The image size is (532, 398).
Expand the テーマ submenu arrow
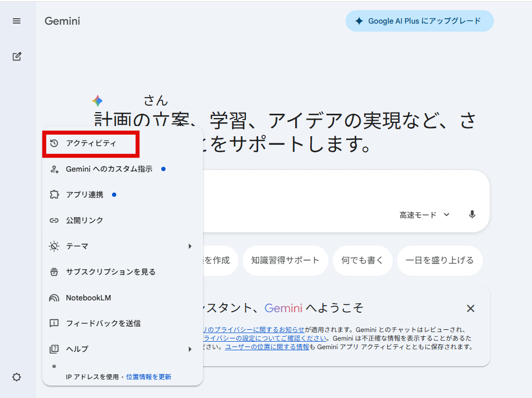pos(190,246)
